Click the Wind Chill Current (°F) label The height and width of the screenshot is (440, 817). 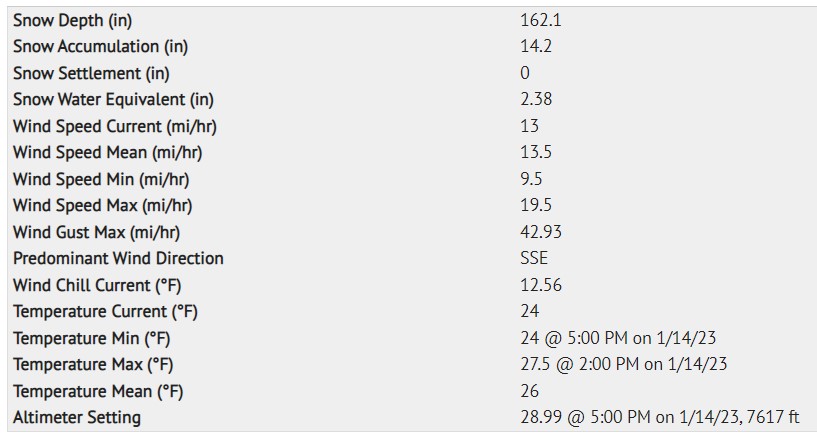click(97, 285)
